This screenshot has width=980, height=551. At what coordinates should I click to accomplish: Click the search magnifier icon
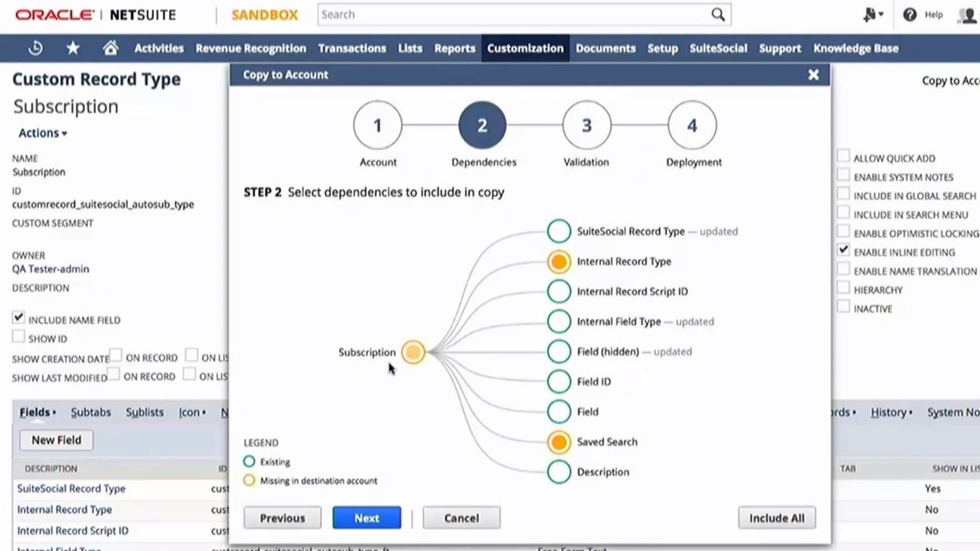point(718,14)
